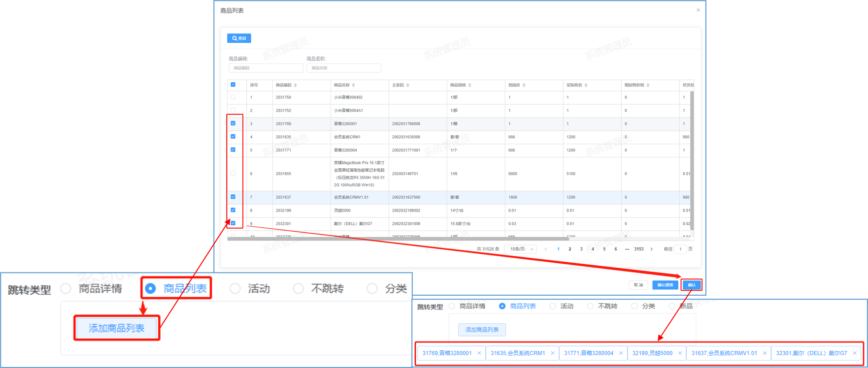Focus the 商品名称 search input field
The height and width of the screenshot is (368, 868).
343,68
